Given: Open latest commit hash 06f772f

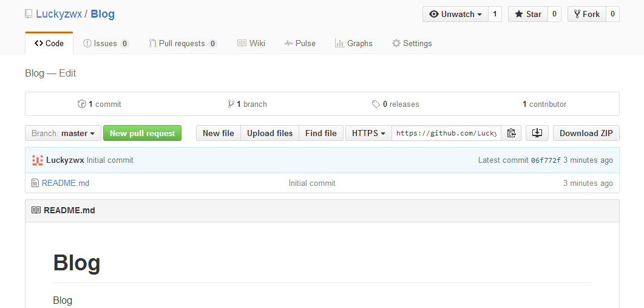Looking at the screenshot, I should (546, 160).
